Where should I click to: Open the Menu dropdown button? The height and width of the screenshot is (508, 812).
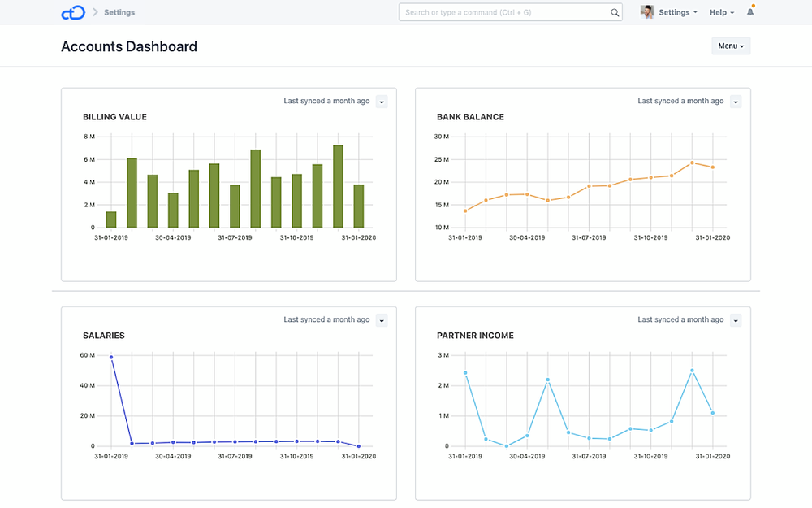point(731,46)
